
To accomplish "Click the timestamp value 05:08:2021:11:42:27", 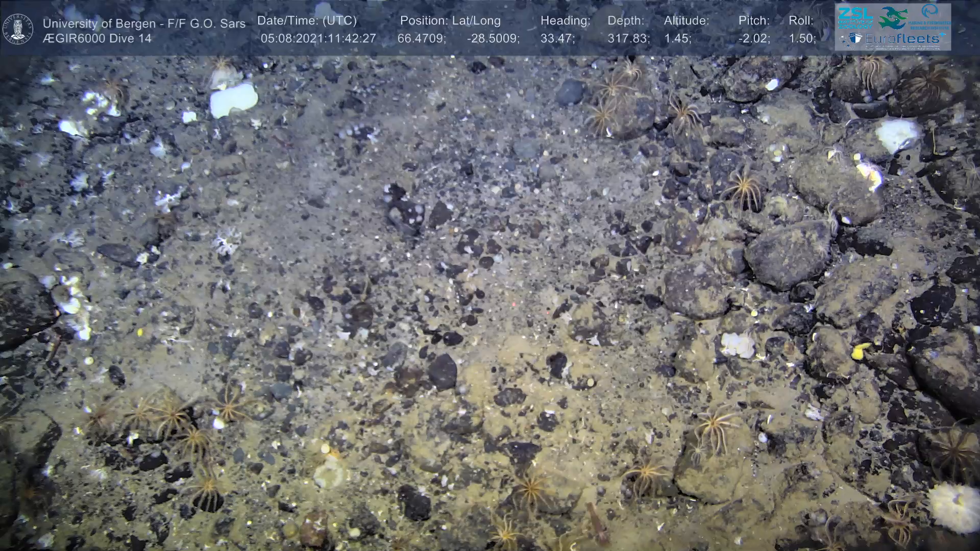I will 318,39.
